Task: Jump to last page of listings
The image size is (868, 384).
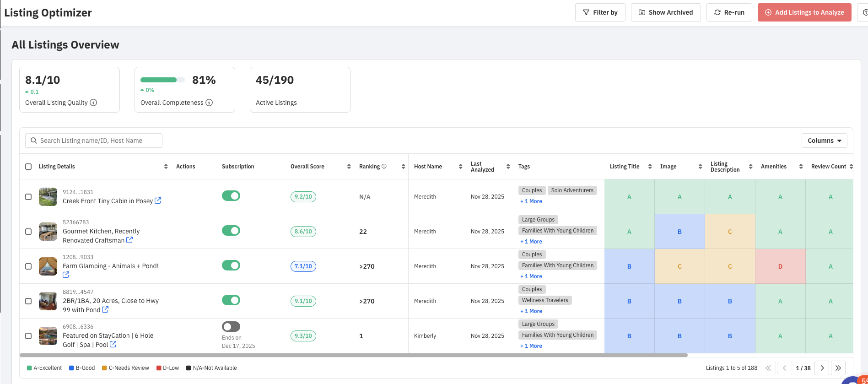Action: 838,368
